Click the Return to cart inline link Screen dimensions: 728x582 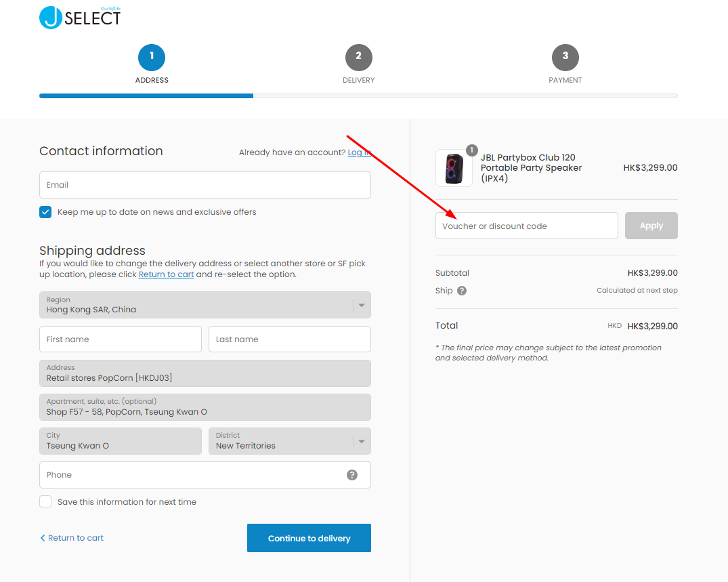click(166, 274)
